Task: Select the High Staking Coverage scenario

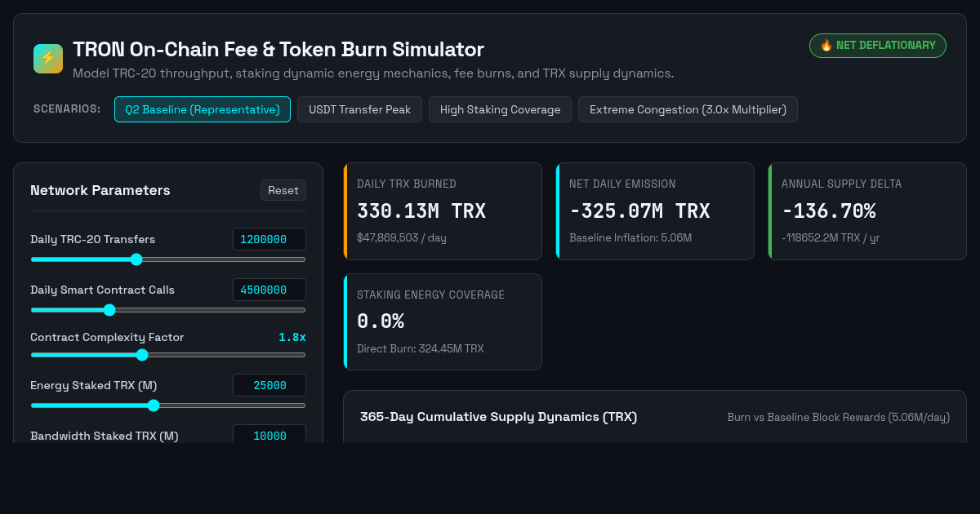Action: [x=500, y=109]
